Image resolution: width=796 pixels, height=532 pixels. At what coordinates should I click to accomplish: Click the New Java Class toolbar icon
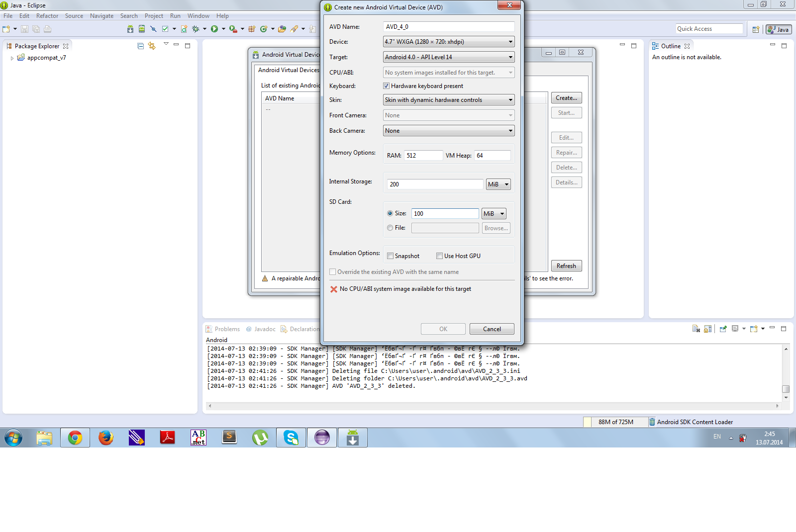coord(264,29)
